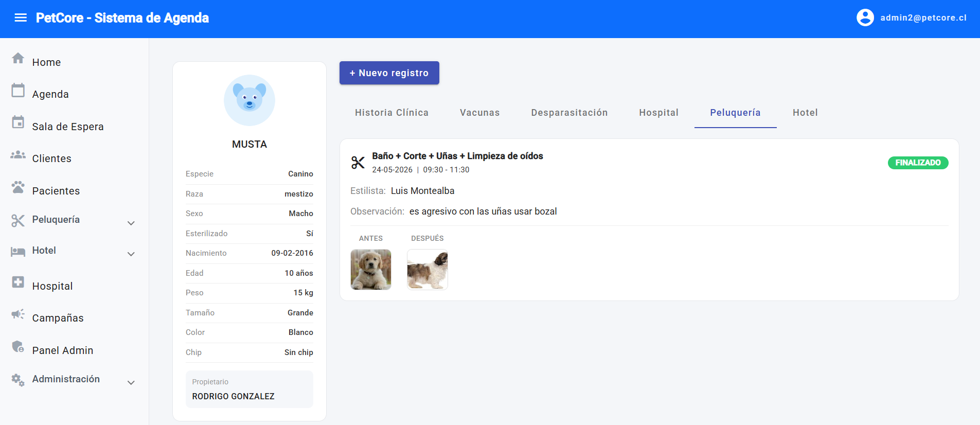Click the Panel Admin shield icon
Image resolution: width=980 pixels, height=425 pixels.
(x=18, y=346)
